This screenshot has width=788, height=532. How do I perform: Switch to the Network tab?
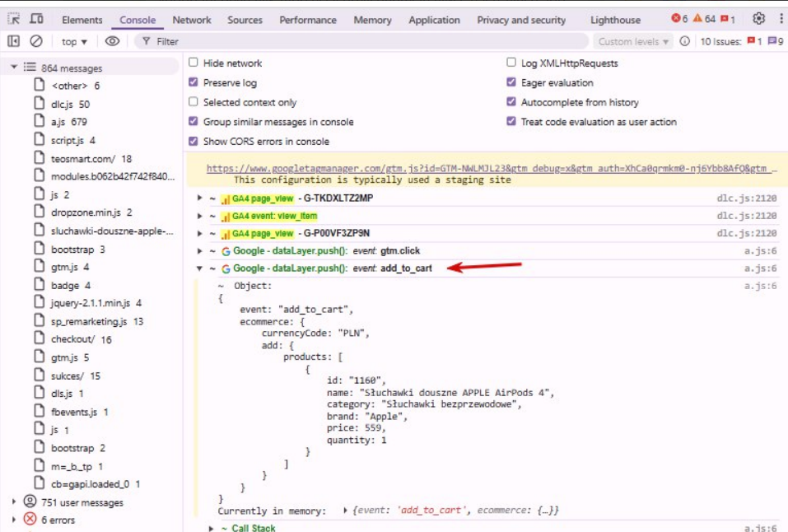pyautogui.click(x=192, y=20)
